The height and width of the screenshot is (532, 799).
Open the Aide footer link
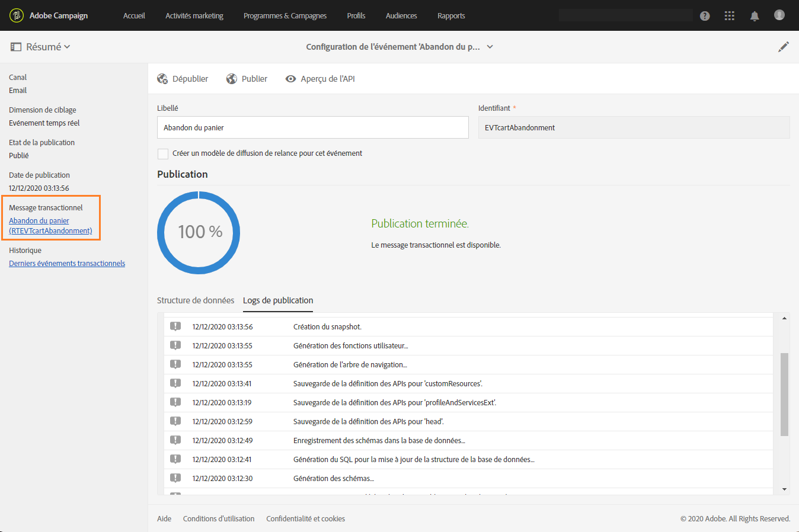[164, 519]
